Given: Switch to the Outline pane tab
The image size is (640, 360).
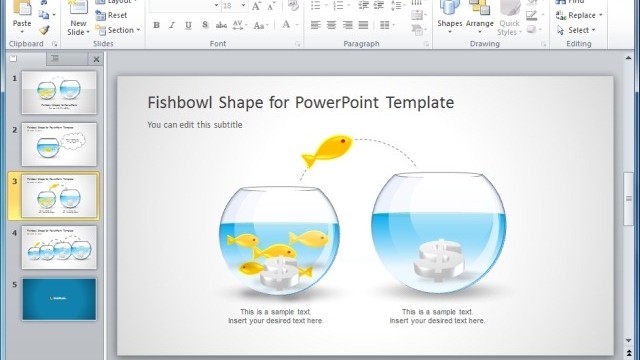Looking at the screenshot, I should [x=67, y=59].
